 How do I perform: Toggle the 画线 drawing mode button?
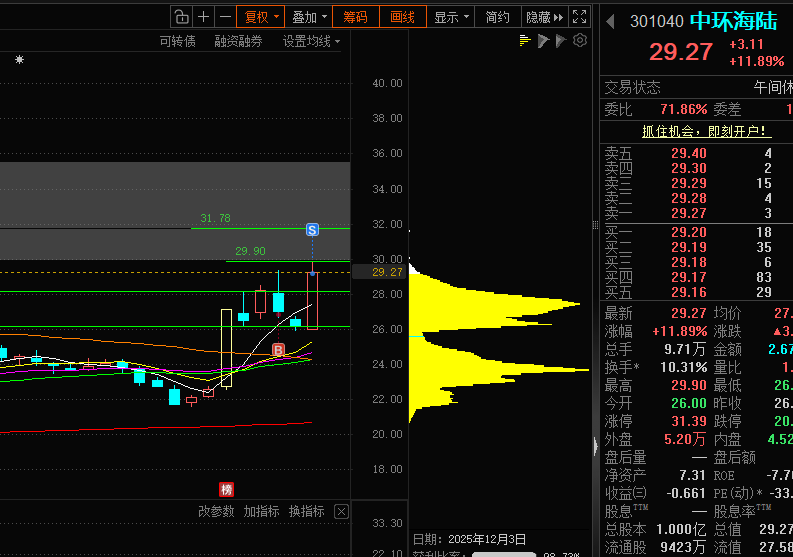pos(403,17)
